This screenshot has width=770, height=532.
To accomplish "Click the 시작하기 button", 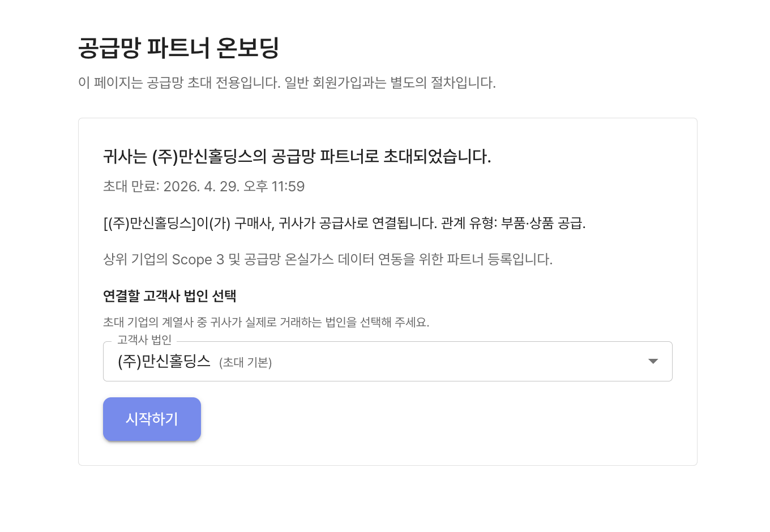I will point(152,419).
